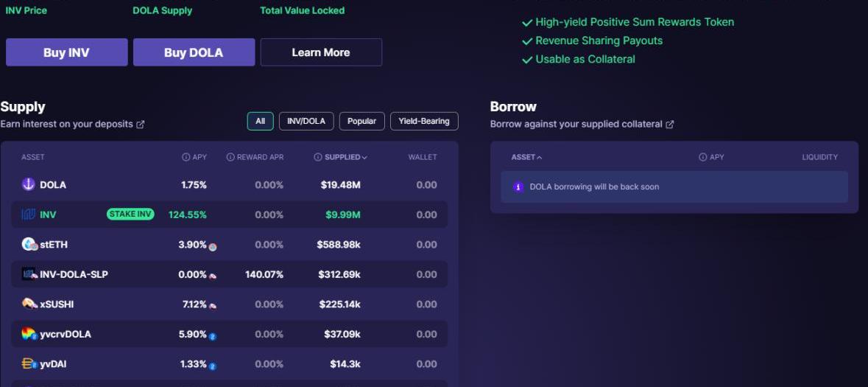The height and width of the screenshot is (387, 868).
Task: Sort supply list by Supplied column
Action: (x=342, y=157)
